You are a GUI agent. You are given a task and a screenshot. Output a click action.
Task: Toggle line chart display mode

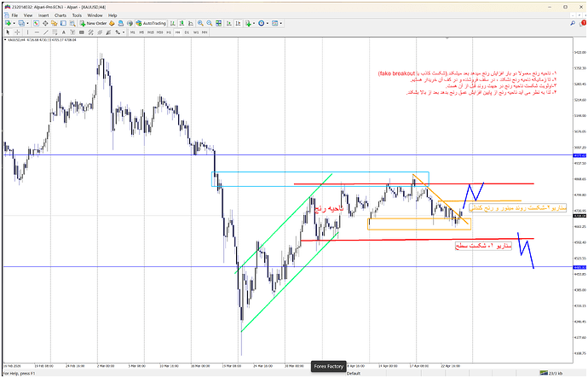point(191,23)
